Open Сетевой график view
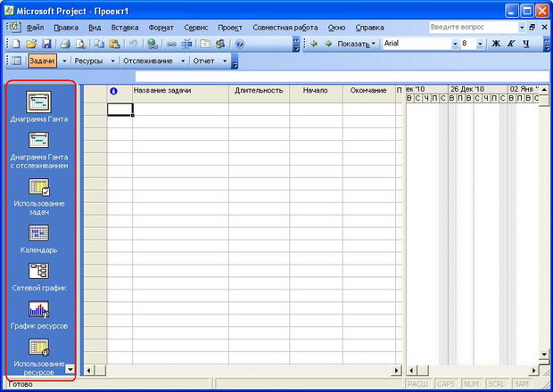Image resolution: width=553 pixels, height=392 pixels. [38, 277]
